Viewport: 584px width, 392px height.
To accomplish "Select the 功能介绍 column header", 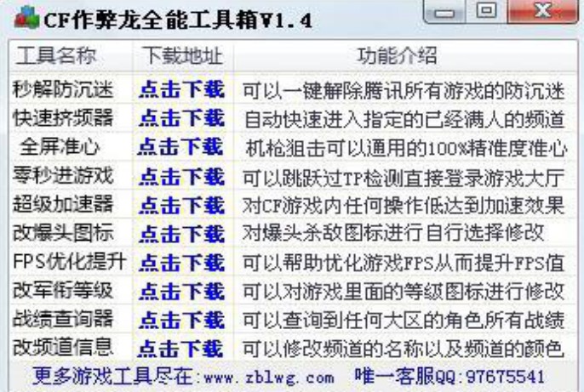I will (404, 55).
